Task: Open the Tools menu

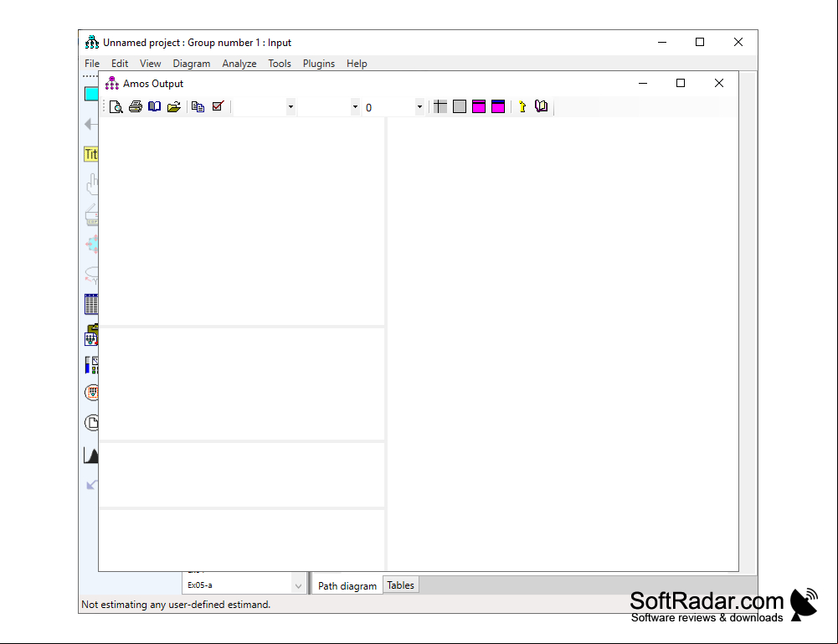Action: (280, 64)
